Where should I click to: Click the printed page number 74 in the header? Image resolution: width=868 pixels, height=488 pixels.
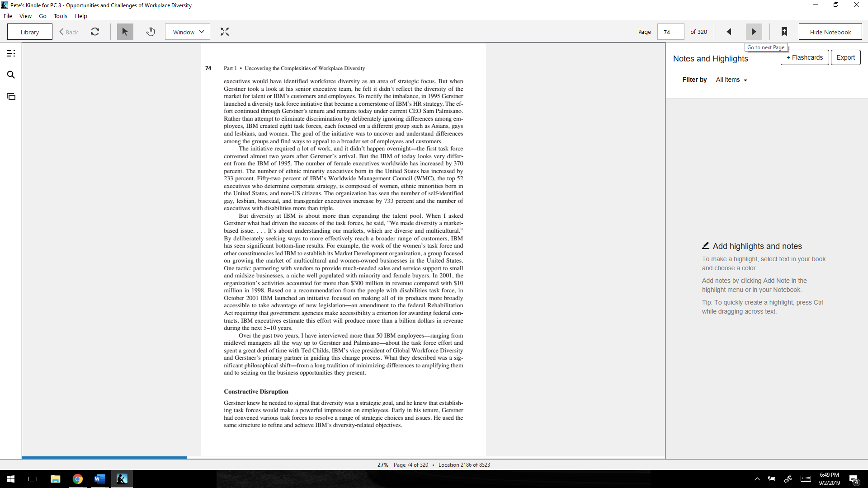[208, 68]
